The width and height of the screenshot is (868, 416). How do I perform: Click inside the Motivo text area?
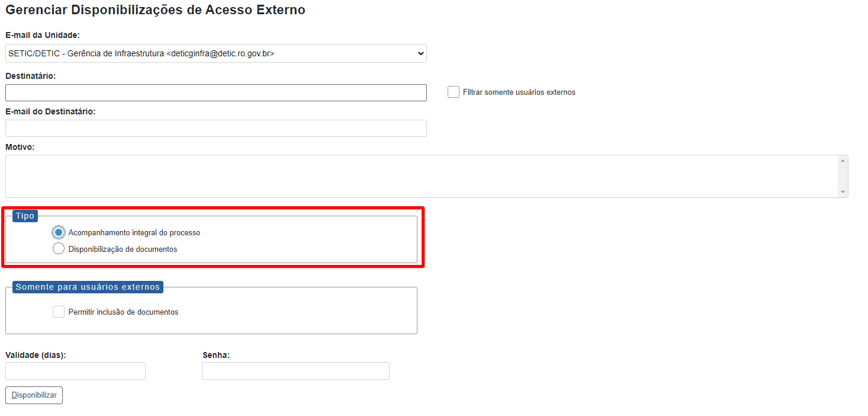click(414, 175)
